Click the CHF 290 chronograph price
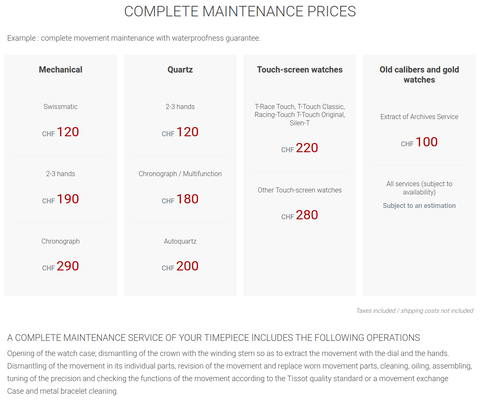Image resolution: width=480 pixels, height=400 pixels. [60, 266]
